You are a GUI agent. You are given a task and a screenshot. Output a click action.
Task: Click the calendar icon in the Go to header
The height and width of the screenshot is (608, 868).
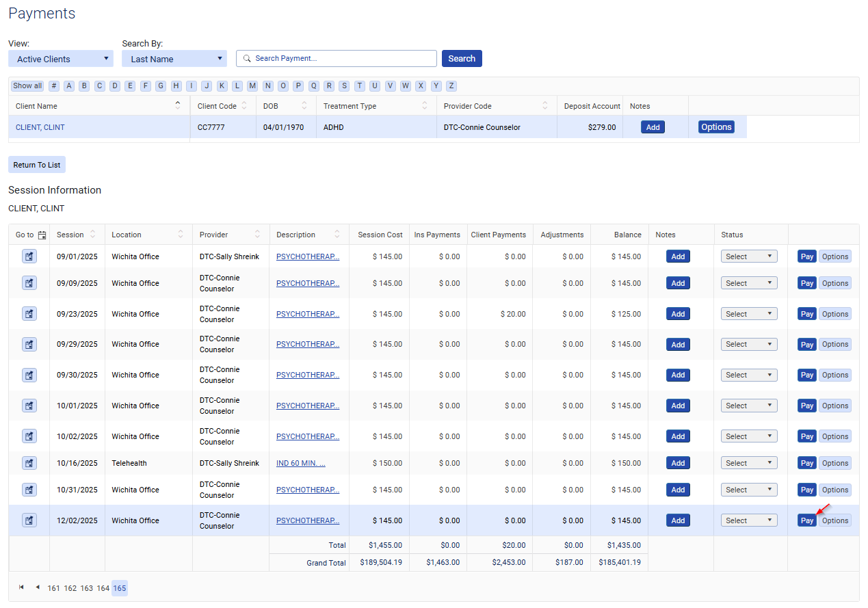[x=42, y=235]
